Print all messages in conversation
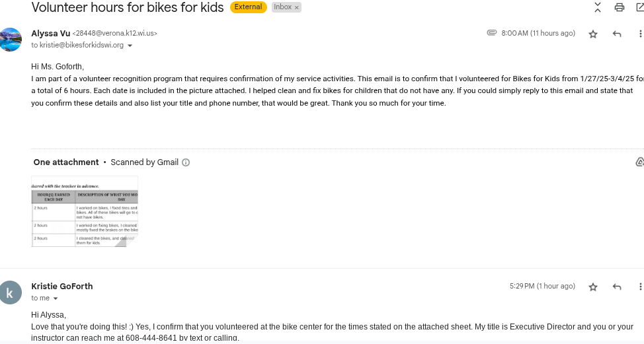Viewport: 644px width, 344px height. (x=619, y=7)
